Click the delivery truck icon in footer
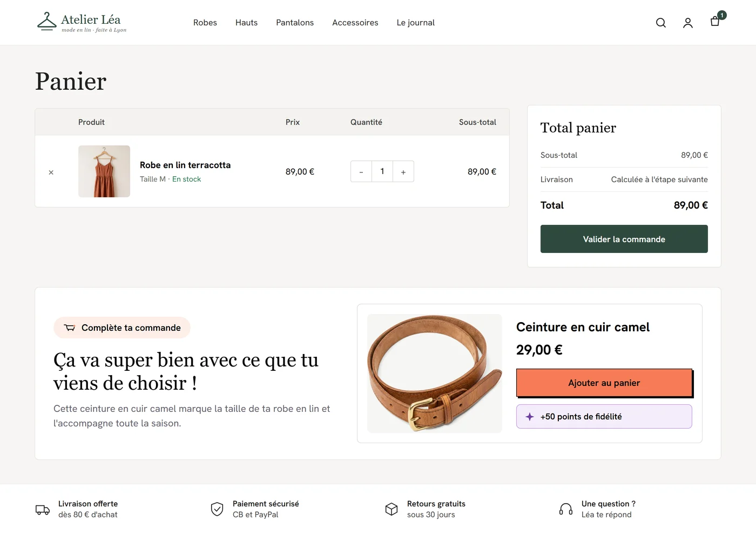Screen dimensions: 756x534 point(43,510)
